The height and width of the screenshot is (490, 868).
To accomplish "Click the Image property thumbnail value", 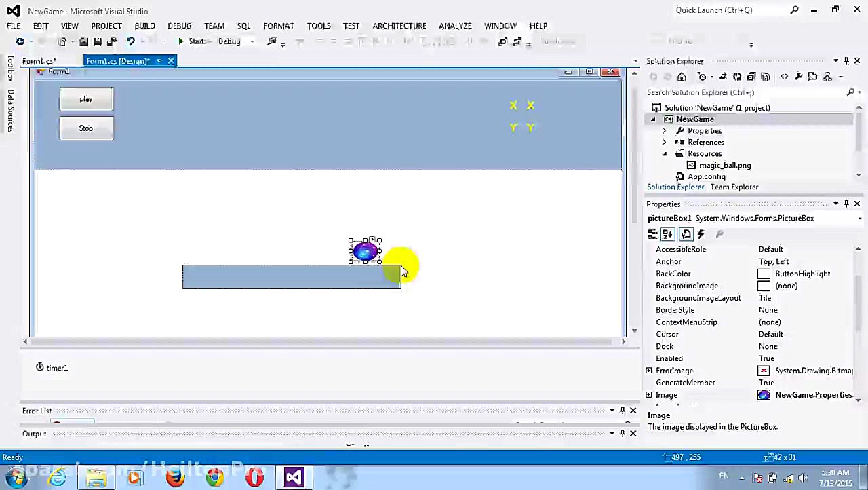I will 764,395.
